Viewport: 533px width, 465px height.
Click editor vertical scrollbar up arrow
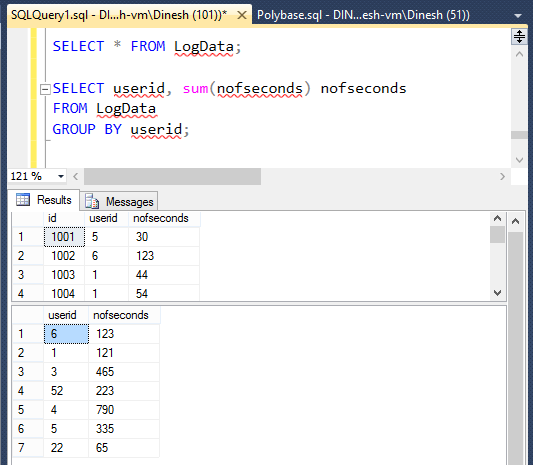tap(519, 54)
